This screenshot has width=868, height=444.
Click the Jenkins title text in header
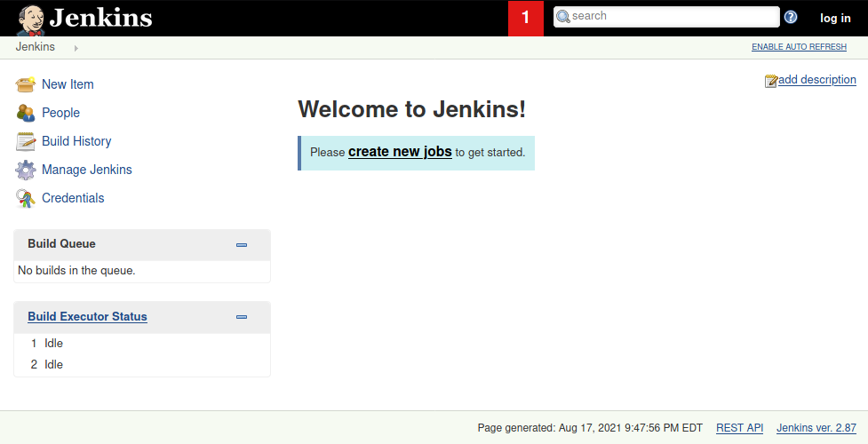pos(100,19)
